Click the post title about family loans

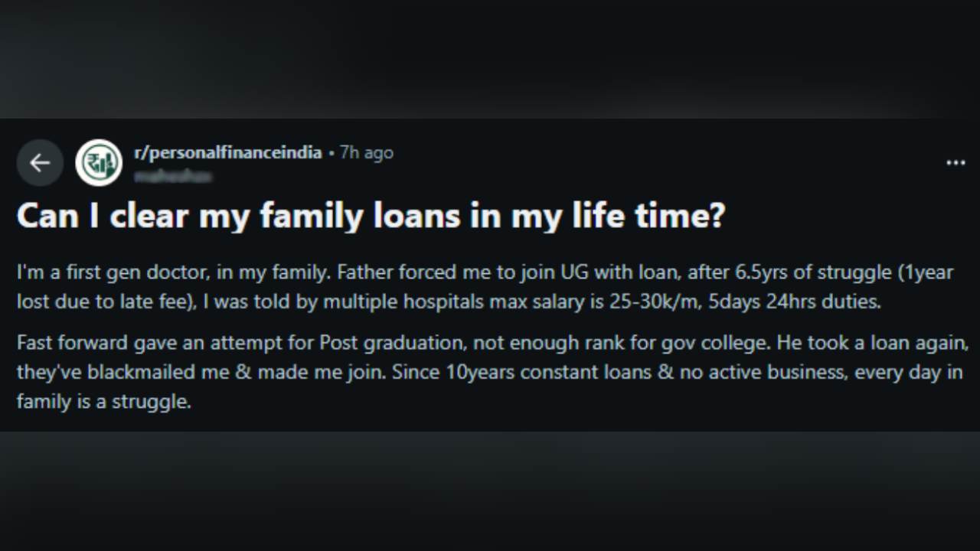(x=371, y=216)
